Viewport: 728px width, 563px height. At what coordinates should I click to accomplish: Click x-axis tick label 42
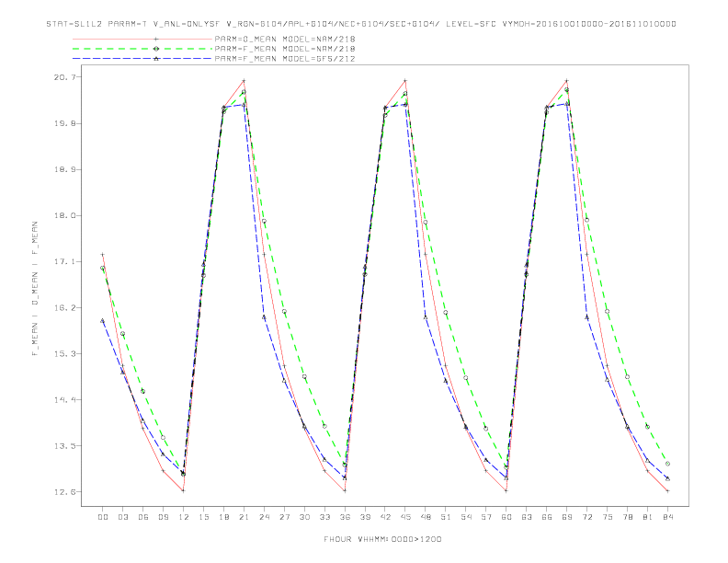385,517
